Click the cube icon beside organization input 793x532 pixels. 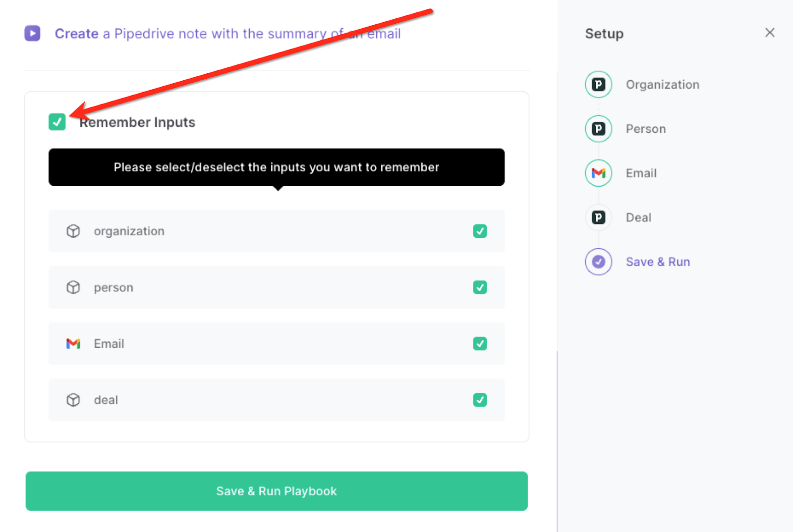point(73,231)
